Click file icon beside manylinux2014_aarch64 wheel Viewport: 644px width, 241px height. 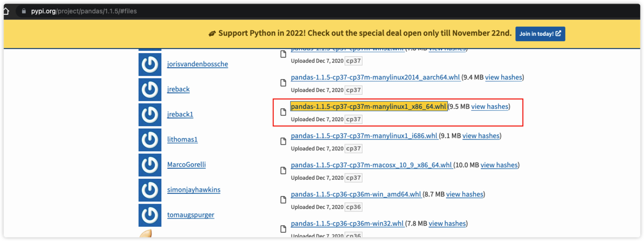tap(283, 83)
